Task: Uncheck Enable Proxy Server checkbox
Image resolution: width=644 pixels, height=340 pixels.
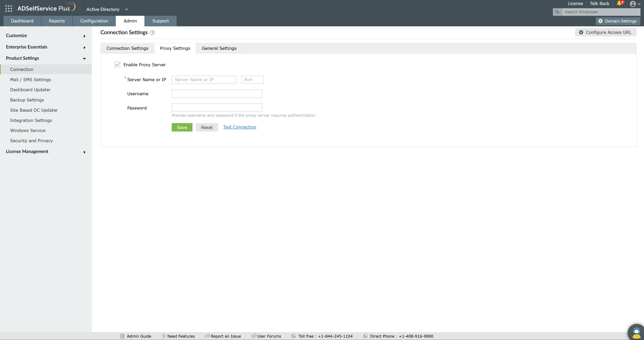Action: pos(117,65)
